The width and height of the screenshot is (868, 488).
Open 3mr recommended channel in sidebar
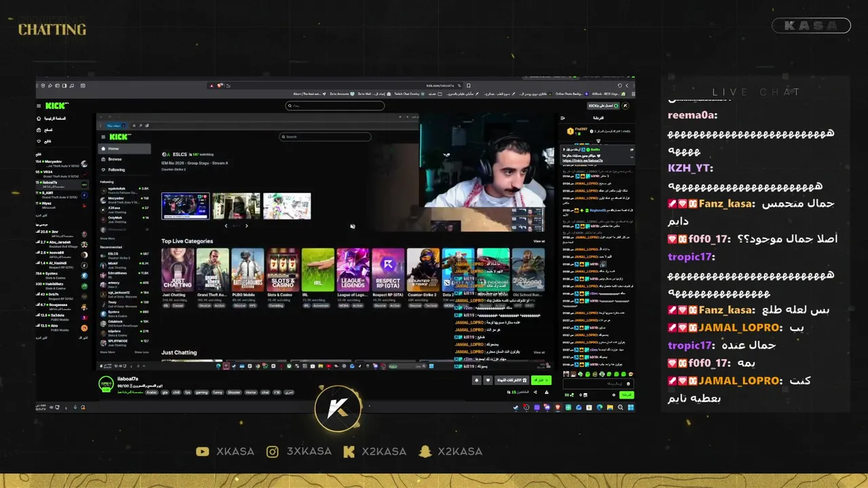(62, 232)
